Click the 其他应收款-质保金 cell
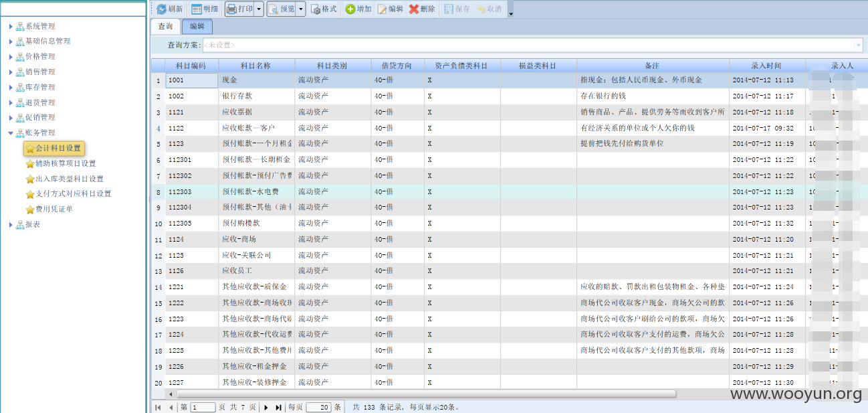This screenshot has height=413, width=868. (257, 287)
